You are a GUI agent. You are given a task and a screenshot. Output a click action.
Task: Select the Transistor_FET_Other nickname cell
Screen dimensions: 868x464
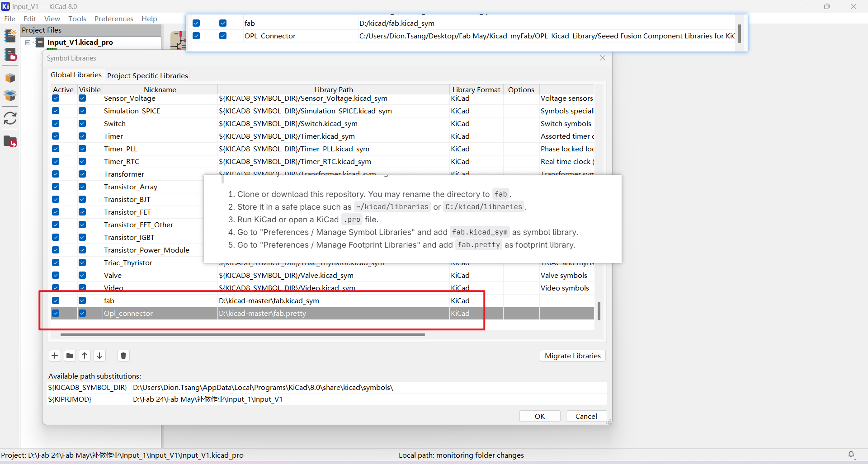[x=154, y=225]
